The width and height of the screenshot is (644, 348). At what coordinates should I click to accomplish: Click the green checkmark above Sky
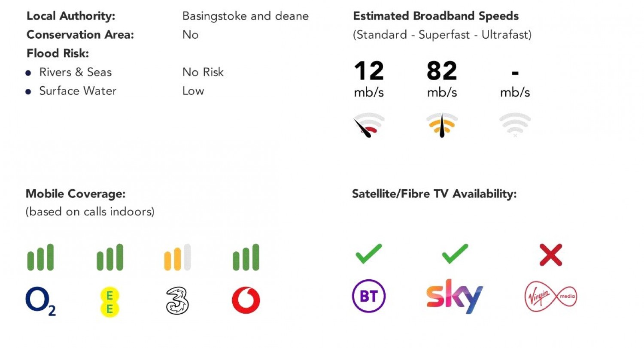[x=455, y=254]
